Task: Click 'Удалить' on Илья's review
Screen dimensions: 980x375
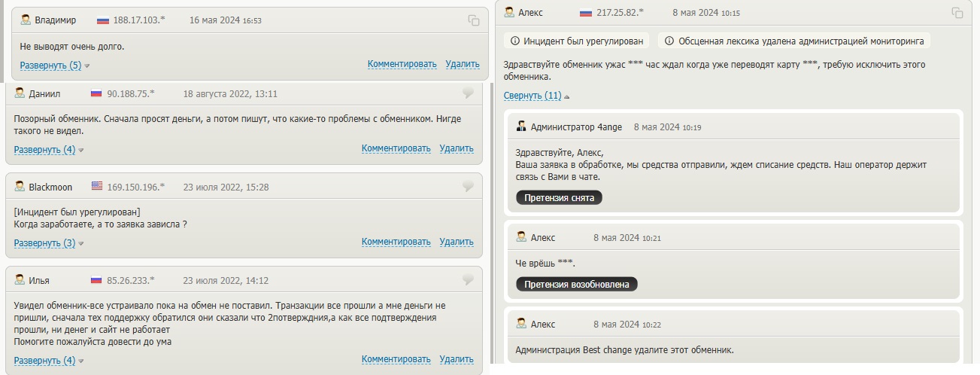Action: tap(456, 360)
